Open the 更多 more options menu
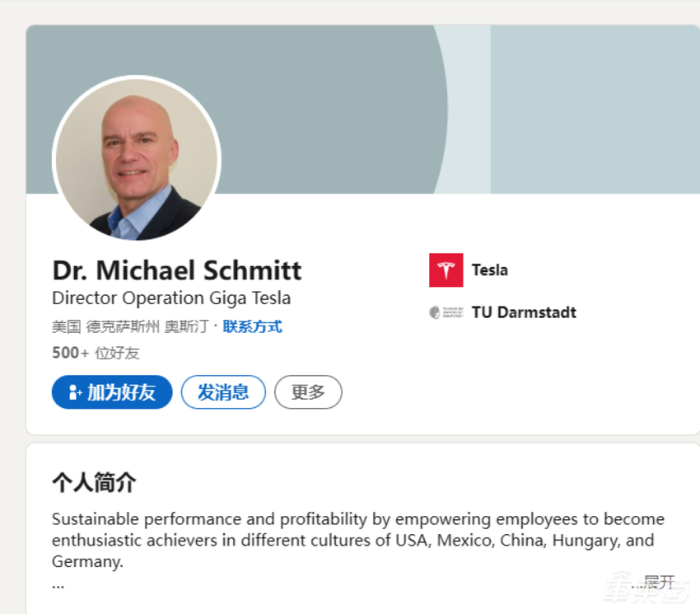The height and width of the screenshot is (614, 700). pos(308,392)
